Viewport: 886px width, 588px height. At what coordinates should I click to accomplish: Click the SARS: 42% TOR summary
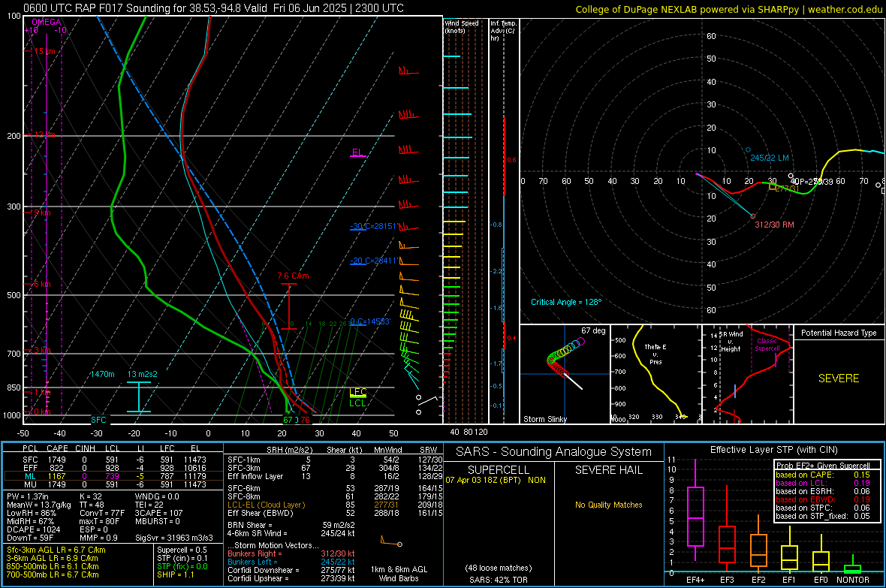click(499, 580)
